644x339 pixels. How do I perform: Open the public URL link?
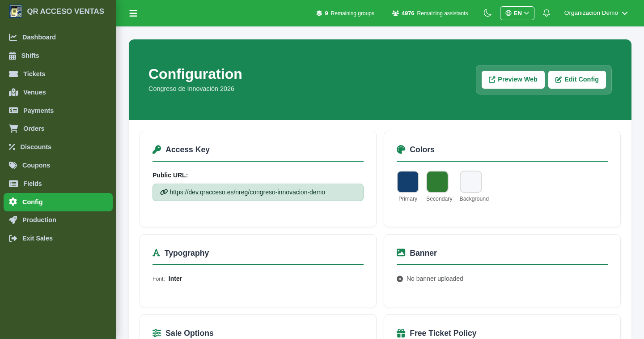258,192
